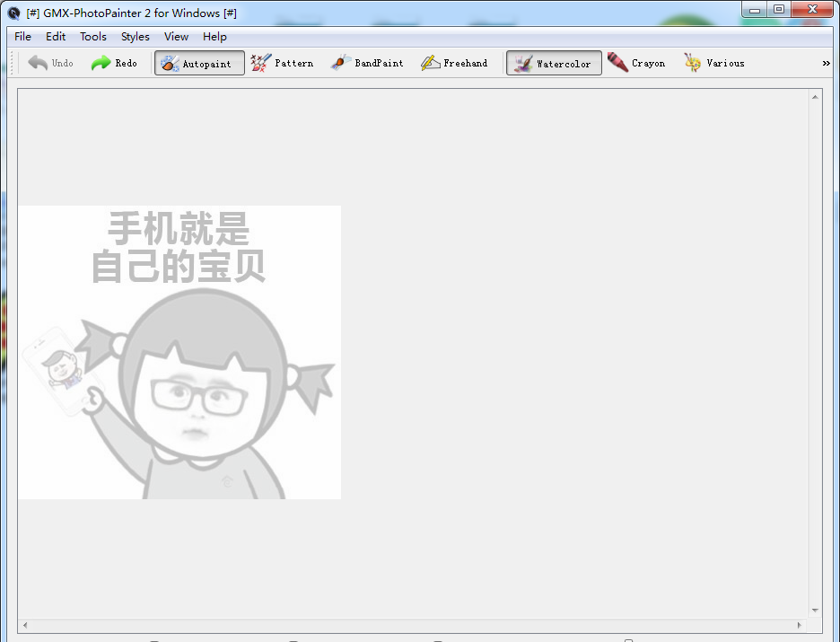Open the View menu
This screenshot has width=840, height=642.
pos(176,37)
